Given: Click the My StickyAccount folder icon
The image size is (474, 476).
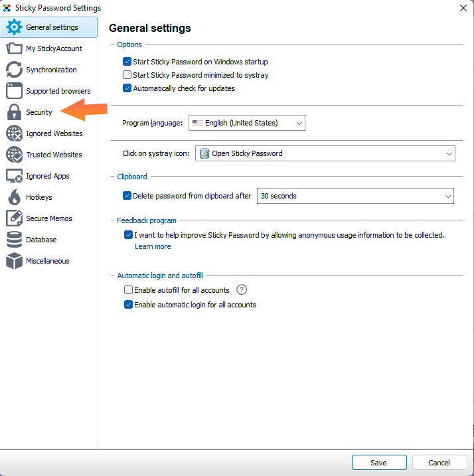Looking at the screenshot, I should (x=14, y=48).
